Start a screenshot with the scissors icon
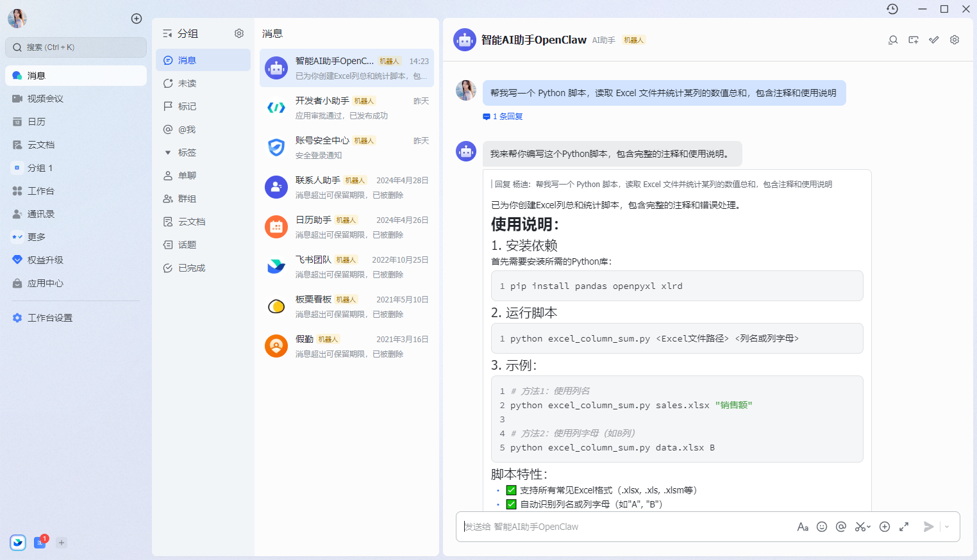The height and width of the screenshot is (560, 977). coord(859,526)
